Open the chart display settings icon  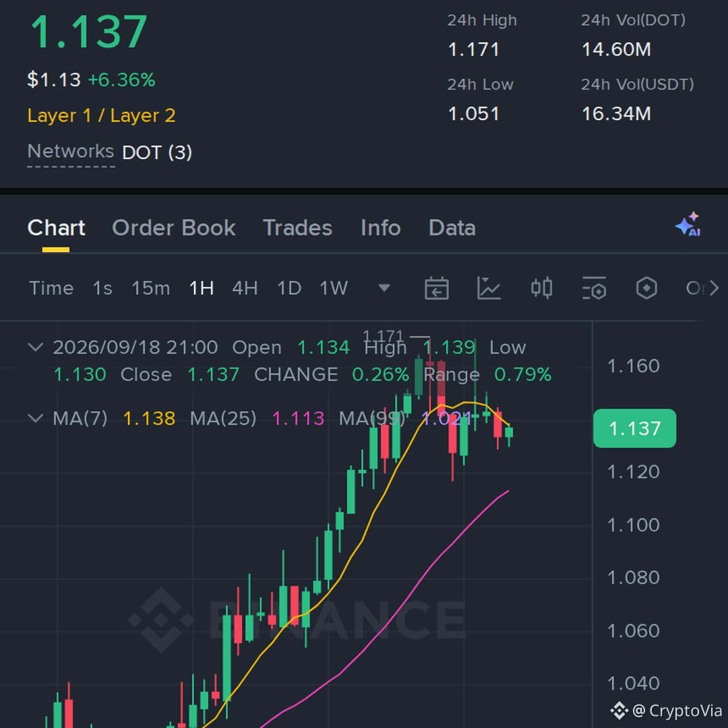[594, 289]
